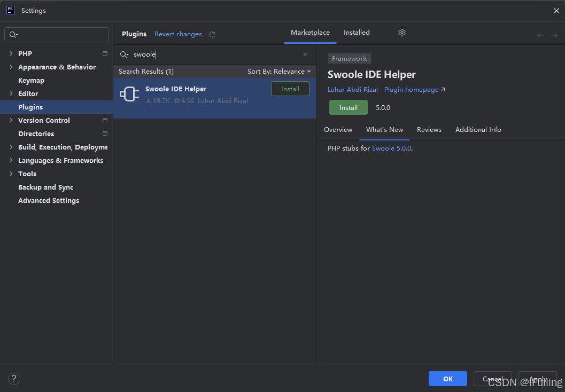The image size is (565, 392).
Task: Expand Build, Execution, Deployment node
Action: tap(11, 147)
